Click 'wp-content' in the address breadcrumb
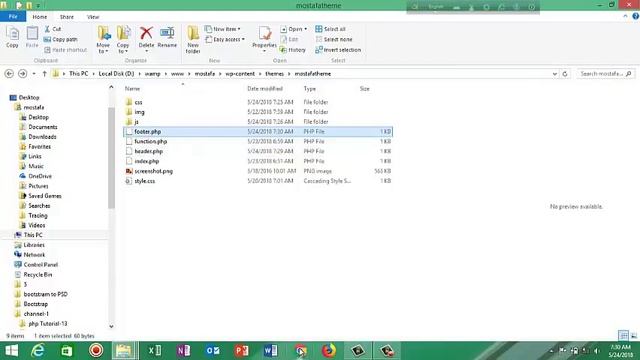Image resolution: width=640 pixels, height=360 pixels. [240, 74]
